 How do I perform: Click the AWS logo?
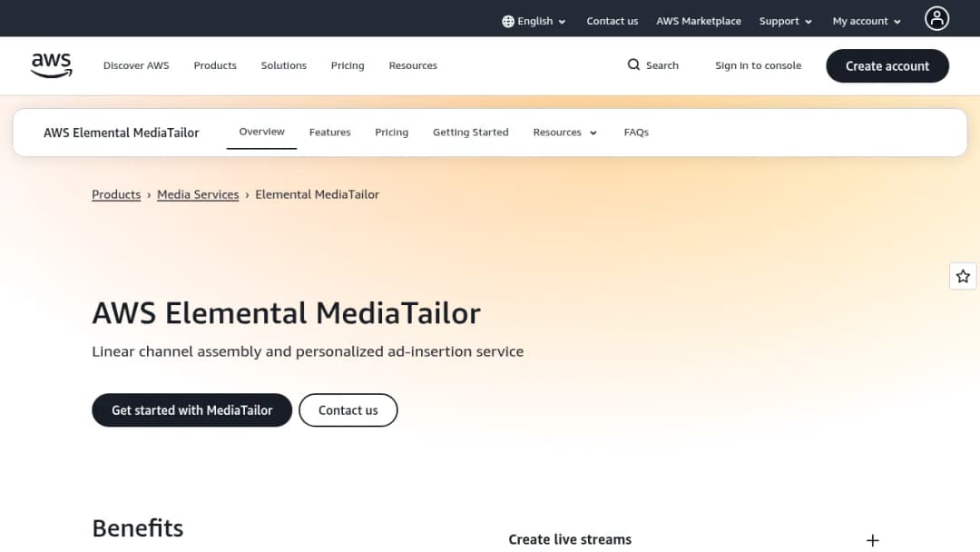51,65
